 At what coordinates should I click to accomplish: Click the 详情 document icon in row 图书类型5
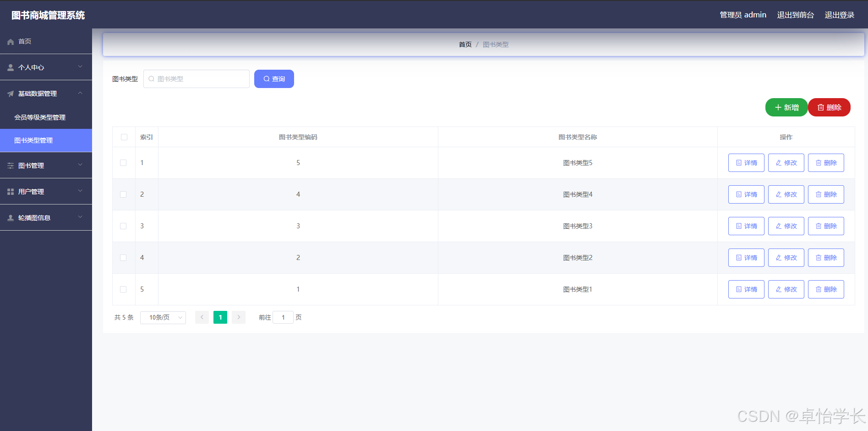click(739, 163)
